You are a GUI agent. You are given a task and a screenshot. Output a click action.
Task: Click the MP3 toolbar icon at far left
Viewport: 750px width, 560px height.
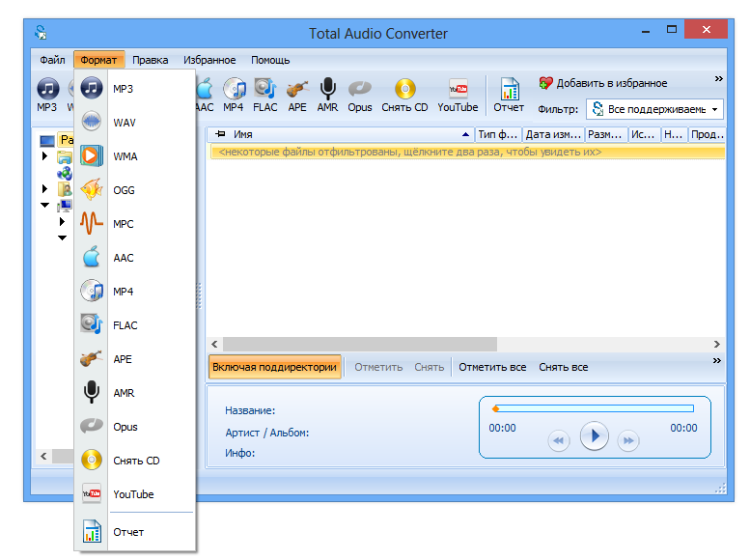click(x=47, y=95)
